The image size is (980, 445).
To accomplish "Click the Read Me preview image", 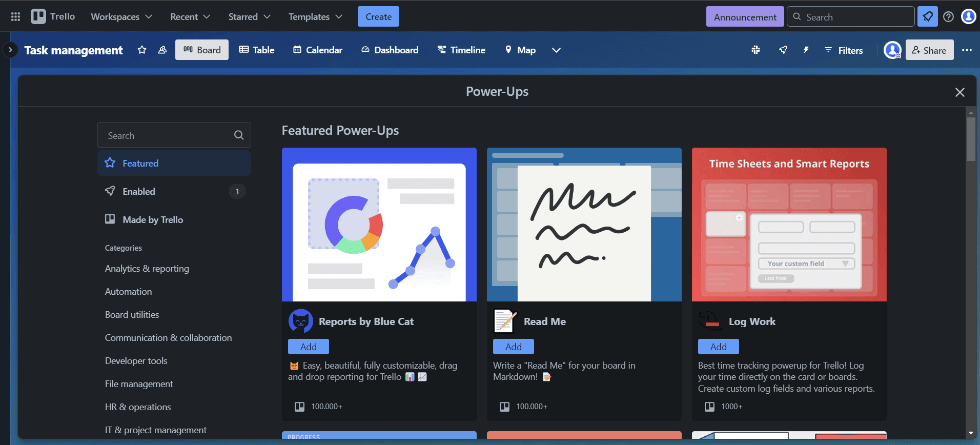I will tap(584, 225).
